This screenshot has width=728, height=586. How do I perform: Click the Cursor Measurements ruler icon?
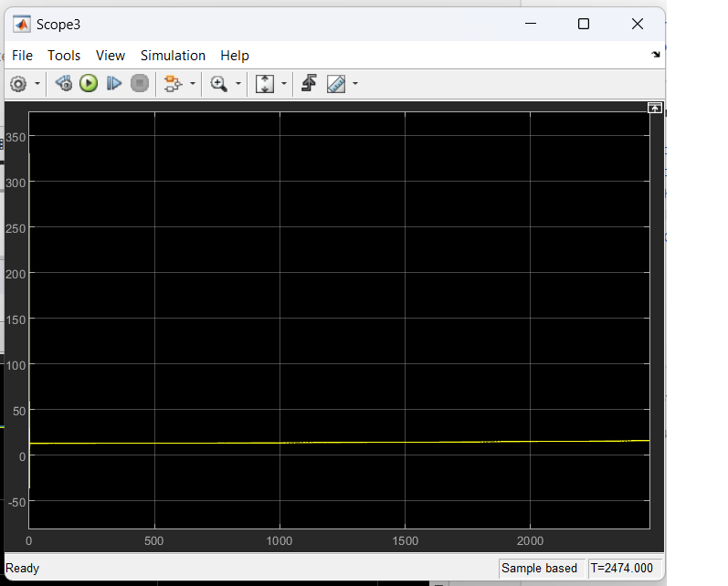tap(336, 84)
